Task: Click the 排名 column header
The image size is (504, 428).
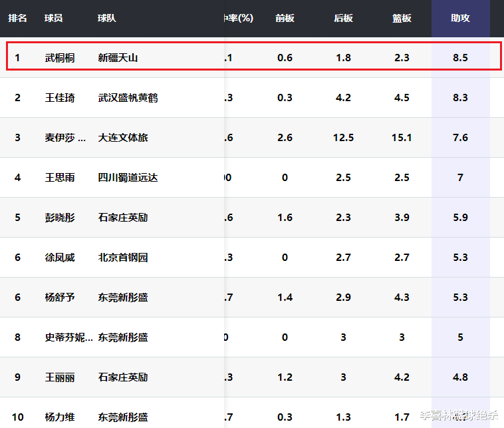Action: 17,18
